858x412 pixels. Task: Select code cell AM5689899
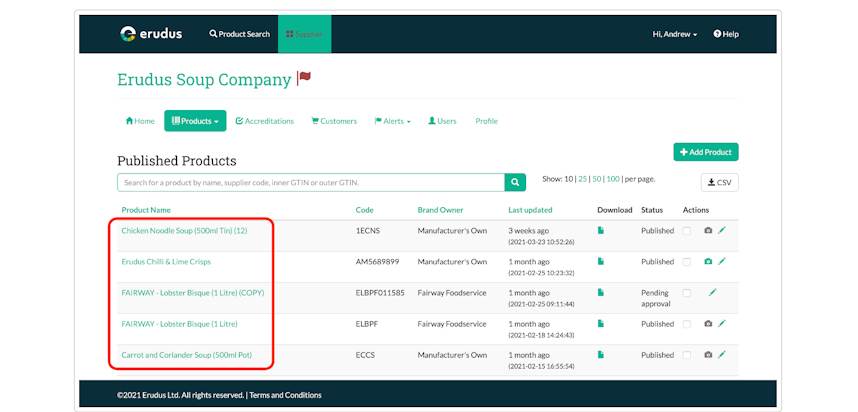pyautogui.click(x=378, y=262)
